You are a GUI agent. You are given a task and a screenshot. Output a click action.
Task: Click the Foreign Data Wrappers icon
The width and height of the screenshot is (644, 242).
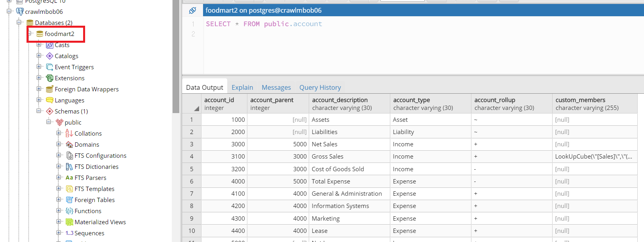(49, 89)
